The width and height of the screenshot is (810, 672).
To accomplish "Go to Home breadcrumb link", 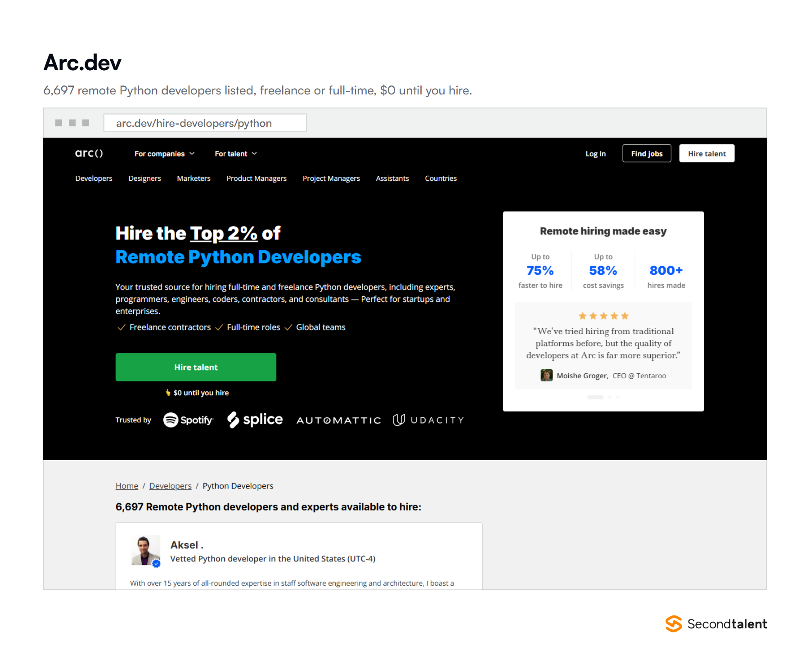I will (x=127, y=486).
